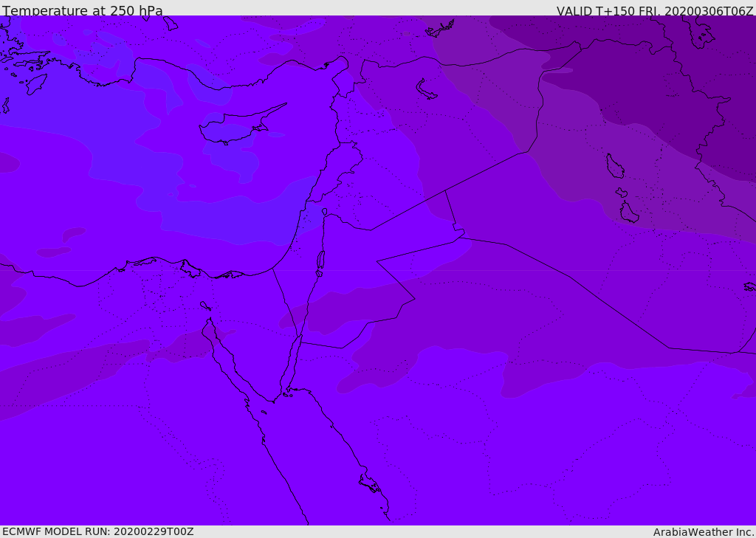Click the 'Temperature at 250 hPa' title text
756x538 pixels.
tap(83, 10)
